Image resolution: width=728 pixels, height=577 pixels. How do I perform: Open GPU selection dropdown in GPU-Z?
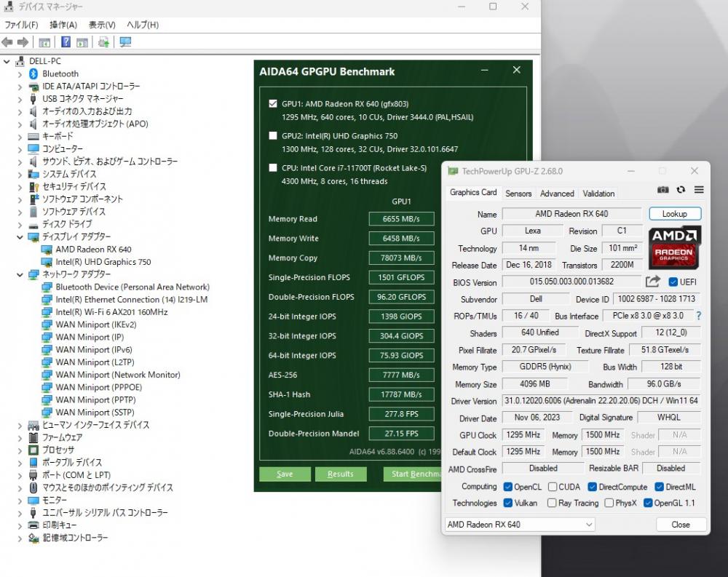(520, 525)
